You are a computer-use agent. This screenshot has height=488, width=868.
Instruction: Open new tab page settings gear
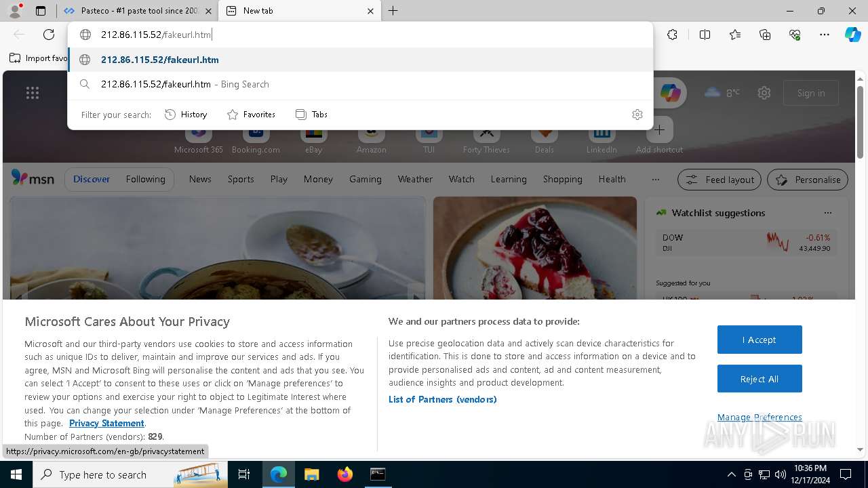[x=764, y=93]
